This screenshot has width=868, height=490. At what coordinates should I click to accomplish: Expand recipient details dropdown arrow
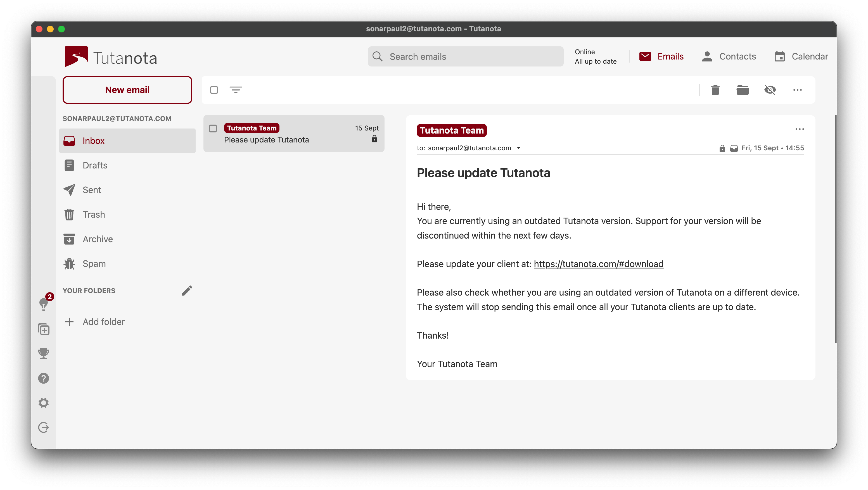tap(519, 148)
